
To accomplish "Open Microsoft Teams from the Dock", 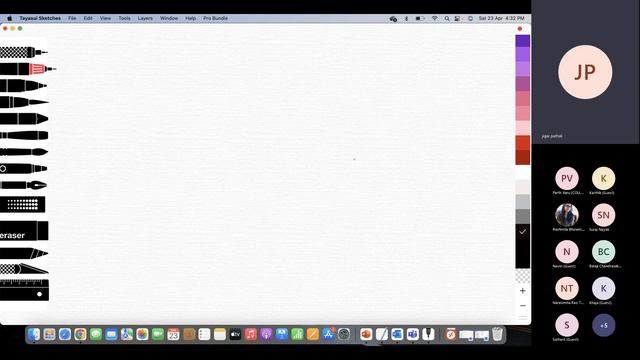I will (x=413, y=335).
